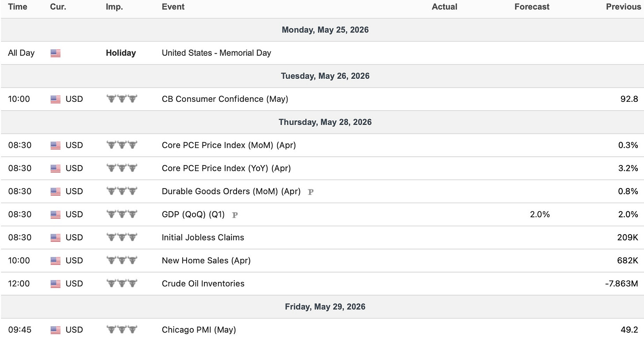Click the US flag in Chicago PMI row

[55, 330]
